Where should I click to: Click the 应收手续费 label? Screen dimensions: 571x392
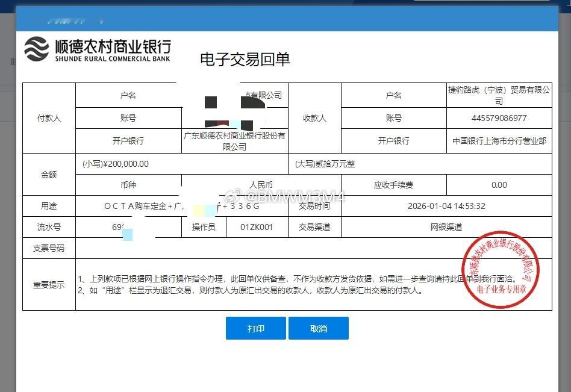coord(393,185)
